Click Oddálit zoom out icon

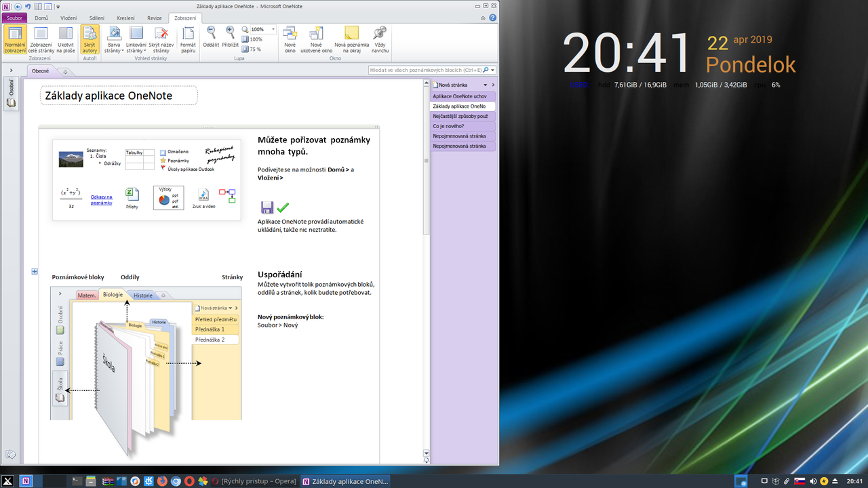[211, 37]
